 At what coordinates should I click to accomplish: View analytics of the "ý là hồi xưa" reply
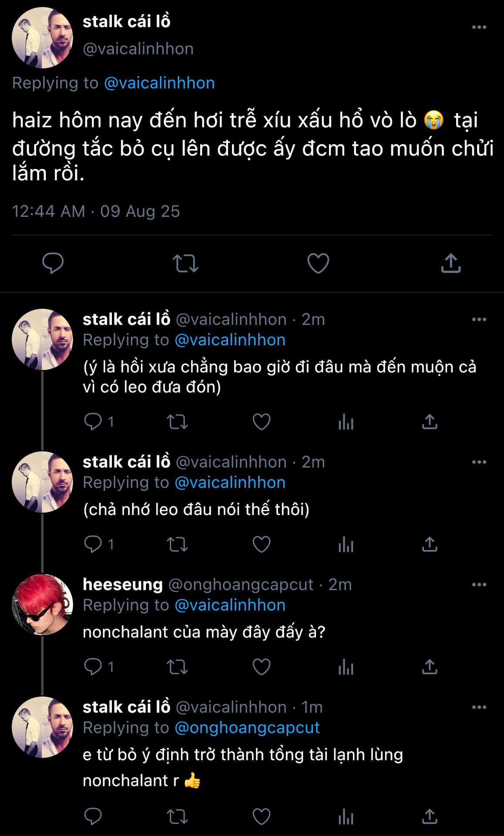[346, 421]
